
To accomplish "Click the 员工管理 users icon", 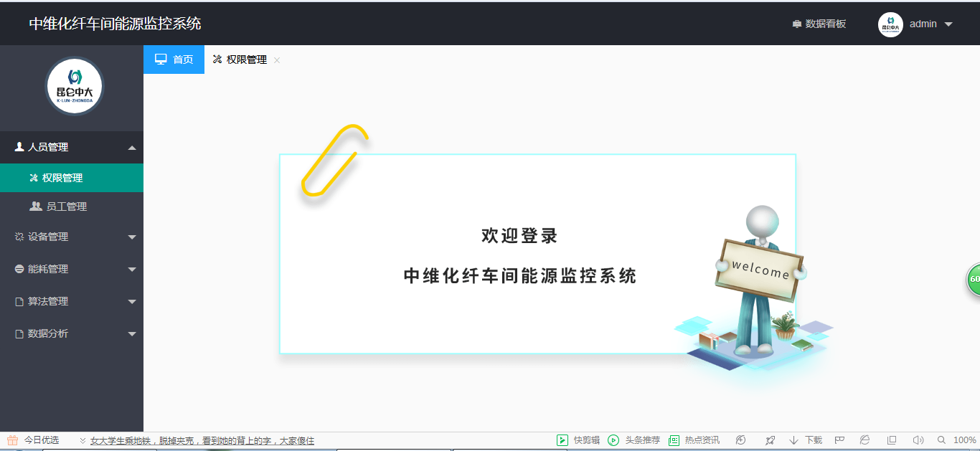I will [x=35, y=206].
